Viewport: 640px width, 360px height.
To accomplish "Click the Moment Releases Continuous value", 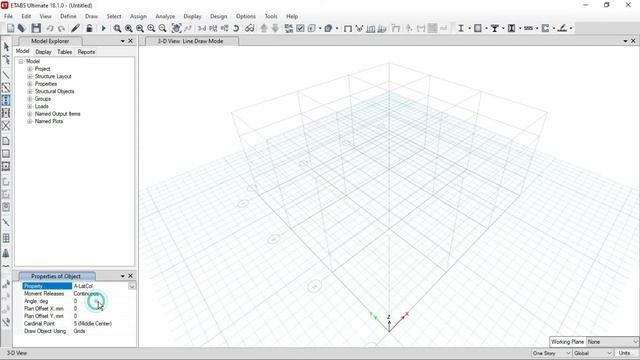I will pyautogui.click(x=104, y=293).
